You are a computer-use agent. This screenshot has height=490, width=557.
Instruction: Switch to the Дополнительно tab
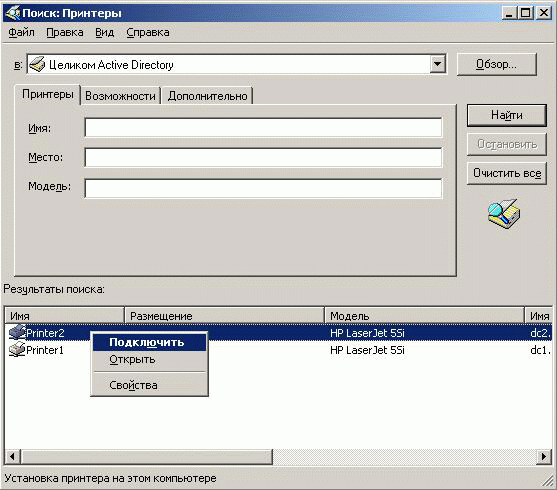tap(207, 96)
